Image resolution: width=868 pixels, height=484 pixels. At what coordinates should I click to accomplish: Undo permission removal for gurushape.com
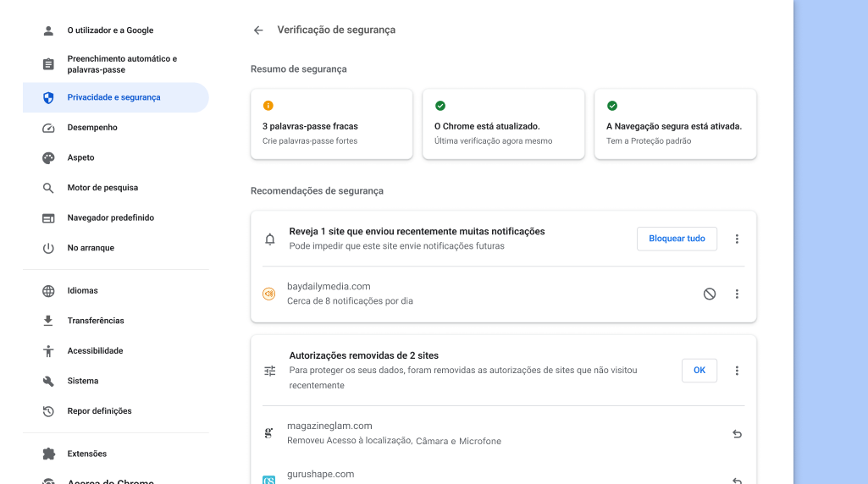[737, 481]
